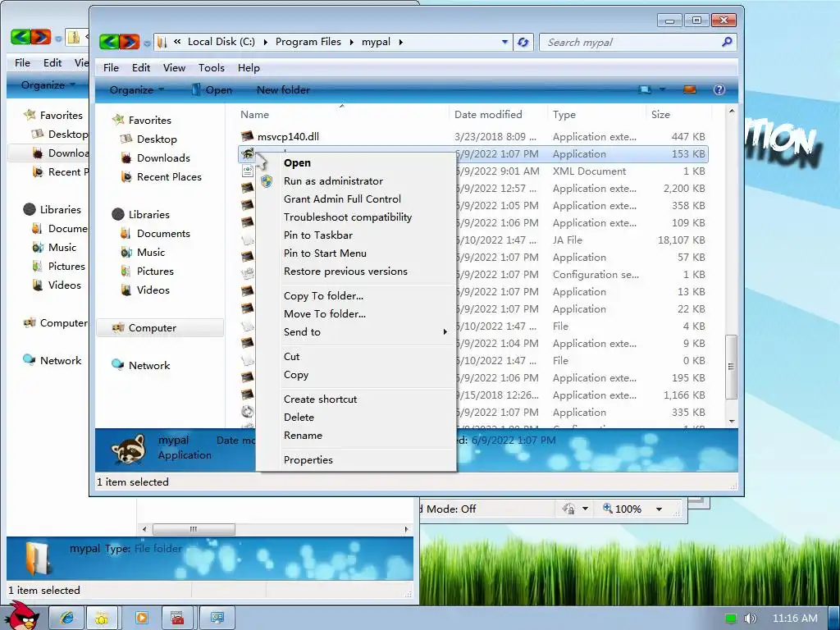The height and width of the screenshot is (630, 840).
Task: Open the 100% zoom dropdown
Action: coord(659,509)
